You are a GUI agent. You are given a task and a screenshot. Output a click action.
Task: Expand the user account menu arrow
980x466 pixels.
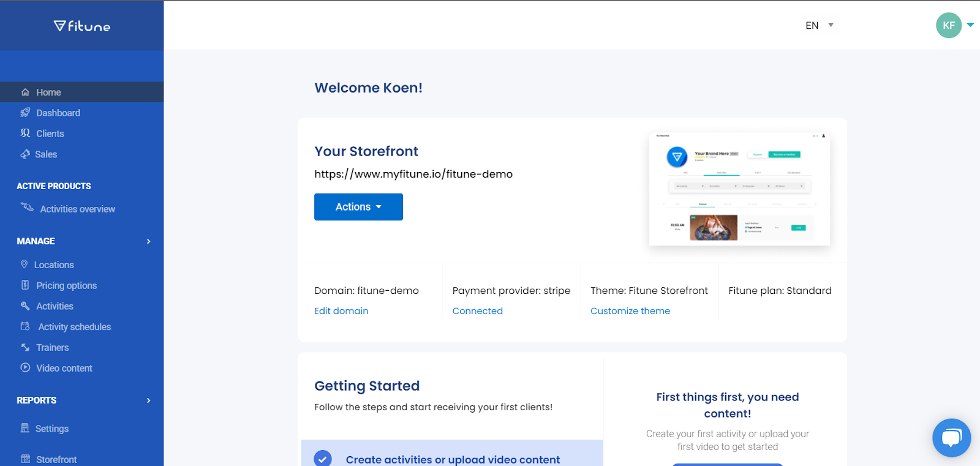click(x=970, y=25)
